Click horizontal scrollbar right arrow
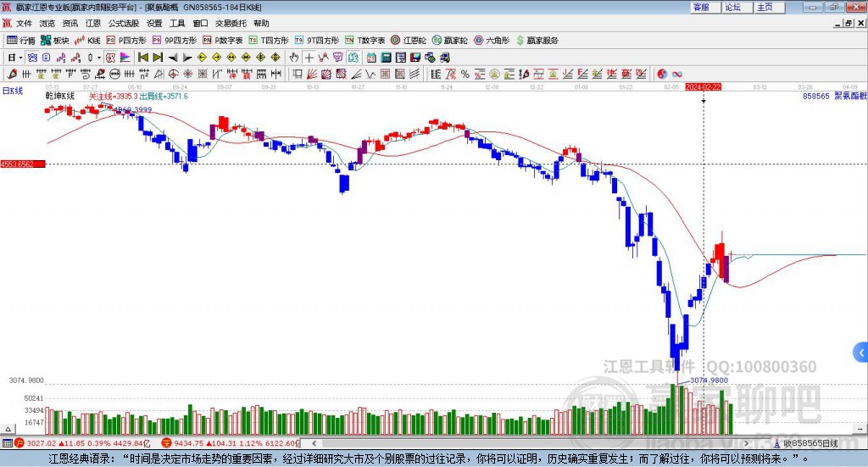Screen dimensions: 868x467 [746, 443]
